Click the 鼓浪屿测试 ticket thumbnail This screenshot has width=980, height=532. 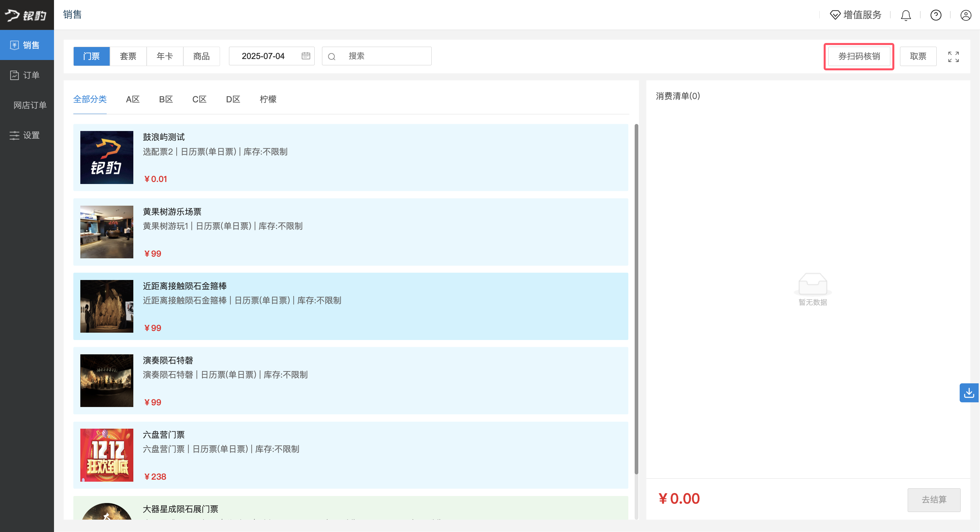(x=107, y=158)
